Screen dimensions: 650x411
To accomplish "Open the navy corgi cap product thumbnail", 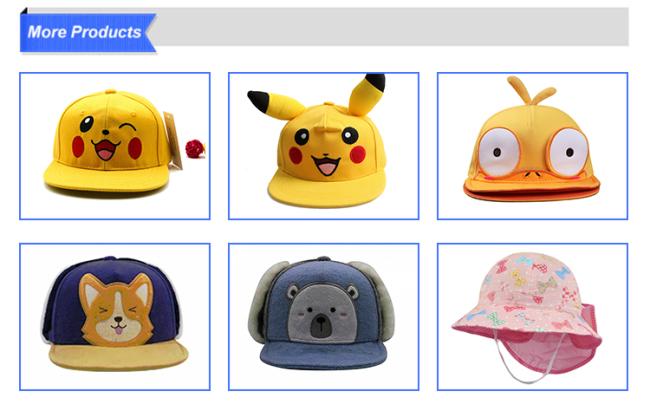I will click(115, 317).
